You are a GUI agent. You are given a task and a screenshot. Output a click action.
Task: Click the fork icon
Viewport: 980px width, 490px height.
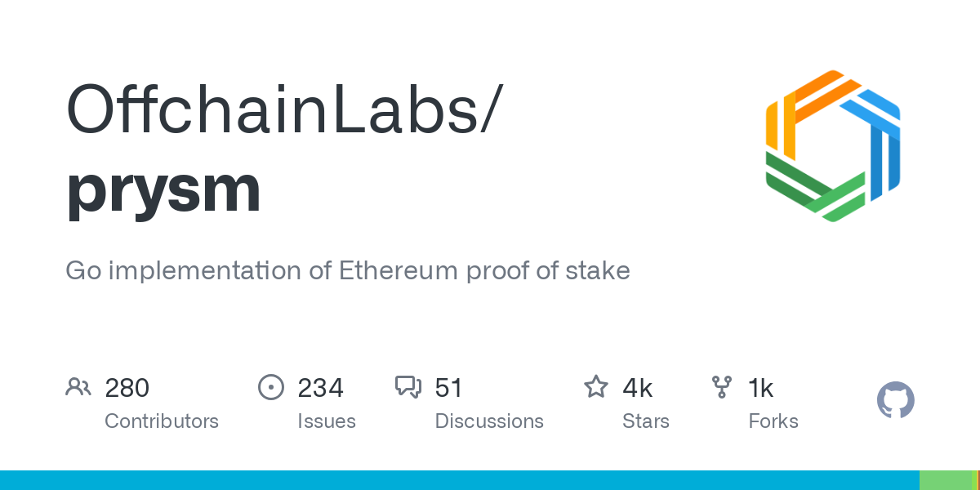[722, 387]
